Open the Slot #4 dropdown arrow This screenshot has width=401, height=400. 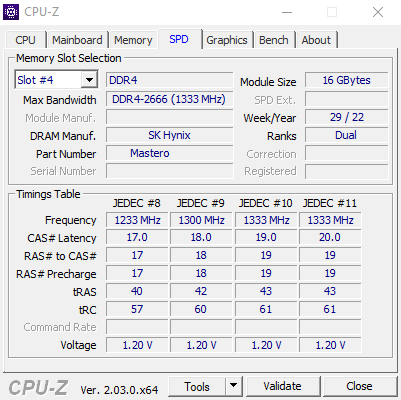(89, 80)
